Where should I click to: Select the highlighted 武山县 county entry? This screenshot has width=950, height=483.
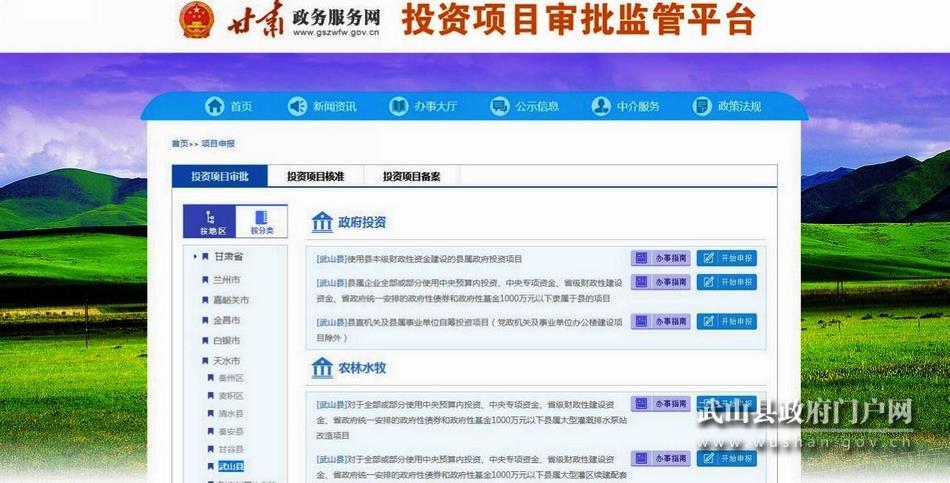pos(231,467)
